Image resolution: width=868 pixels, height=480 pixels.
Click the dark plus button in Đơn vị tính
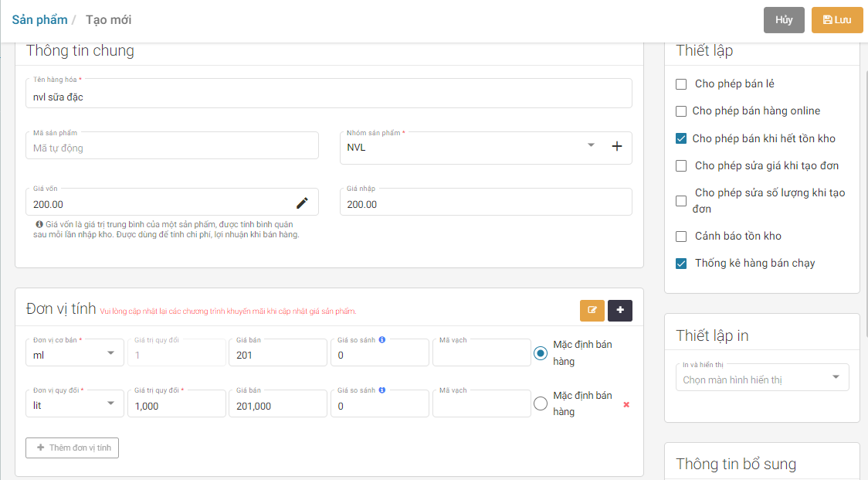click(620, 311)
